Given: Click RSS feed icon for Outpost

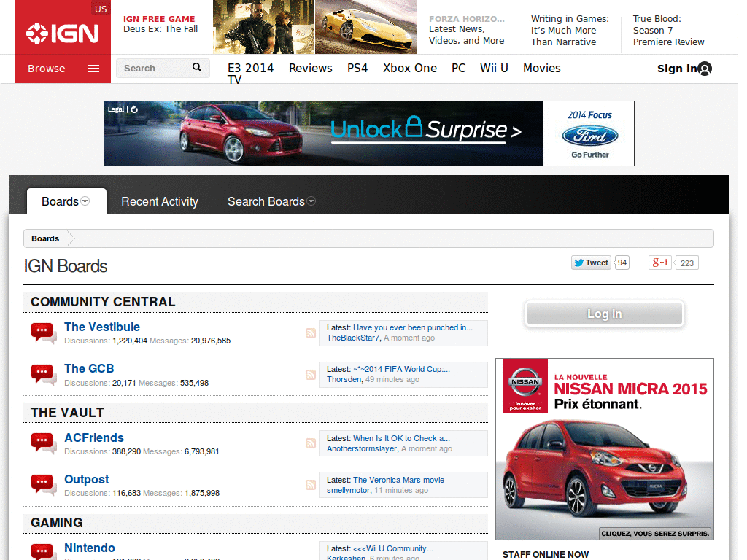Looking at the screenshot, I should (x=311, y=485).
